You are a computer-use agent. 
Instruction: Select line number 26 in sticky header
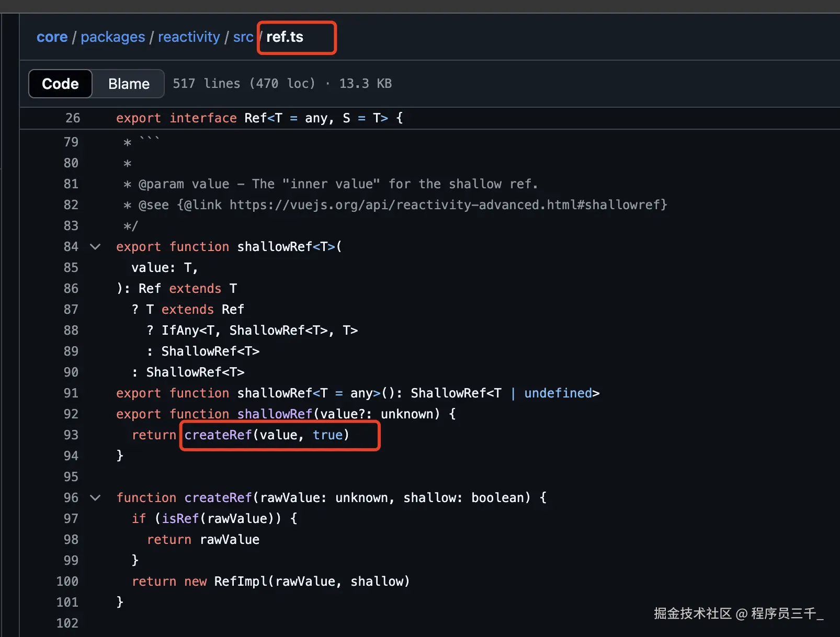(x=73, y=118)
